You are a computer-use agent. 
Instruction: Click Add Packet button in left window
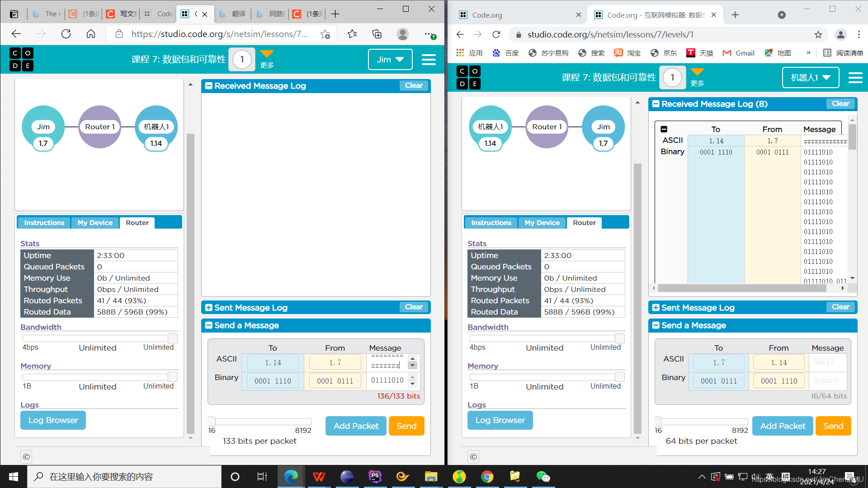pyautogui.click(x=356, y=426)
